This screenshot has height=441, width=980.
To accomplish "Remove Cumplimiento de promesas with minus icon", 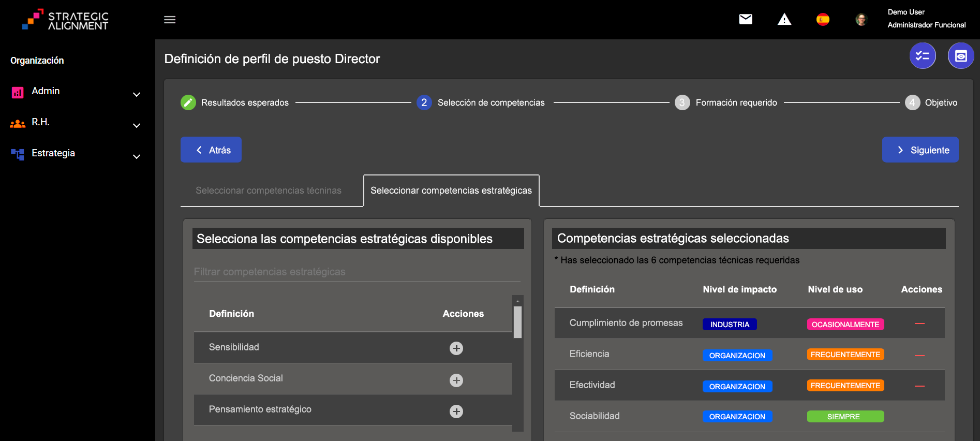I will coord(919,324).
